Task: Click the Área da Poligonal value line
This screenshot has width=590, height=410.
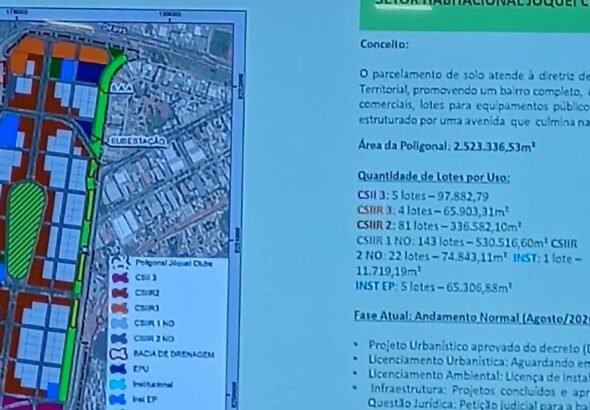Action: (x=447, y=146)
